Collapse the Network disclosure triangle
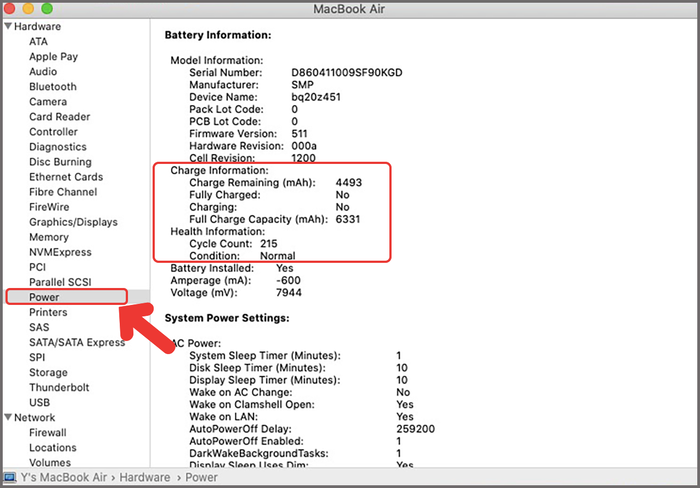This screenshot has width=700, height=488. [8, 417]
